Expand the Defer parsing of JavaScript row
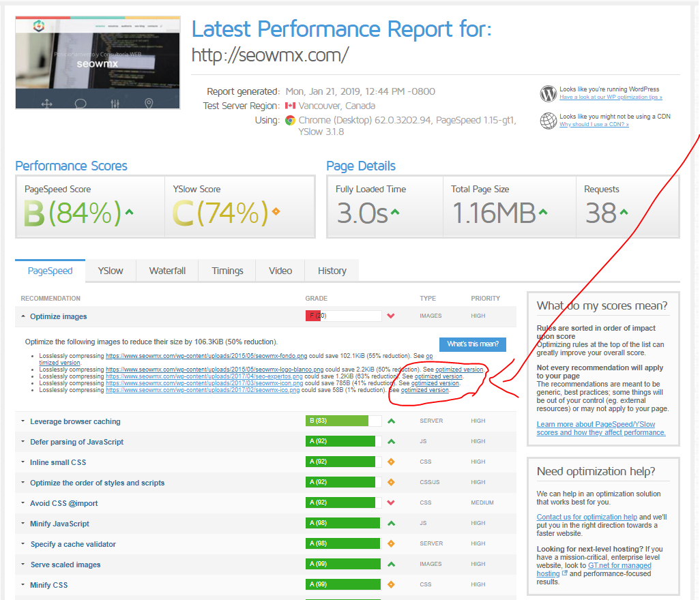Image resolution: width=700 pixels, height=600 pixels. [x=76, y=442]
